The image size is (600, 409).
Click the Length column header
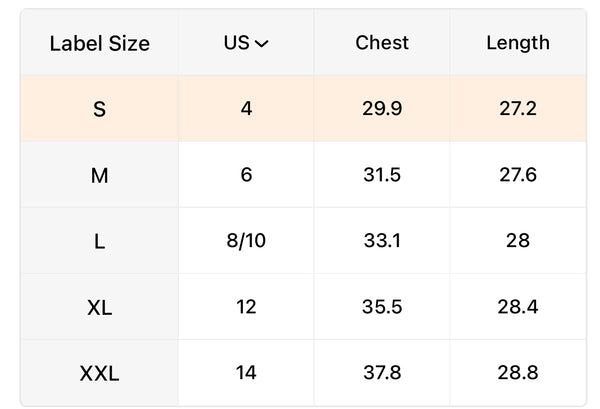click(518, 43)
